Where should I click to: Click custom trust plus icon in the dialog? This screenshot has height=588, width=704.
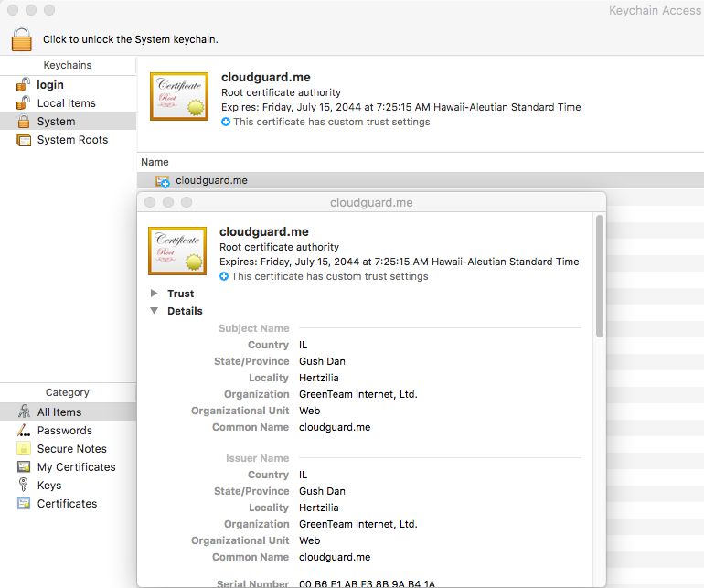click(224, 276)
